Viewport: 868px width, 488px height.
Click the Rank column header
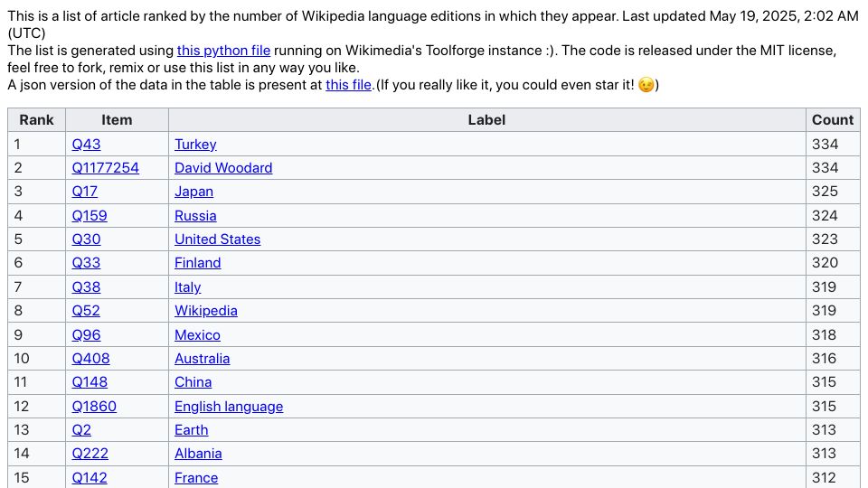pyautogui.click(x=36, y=120)
